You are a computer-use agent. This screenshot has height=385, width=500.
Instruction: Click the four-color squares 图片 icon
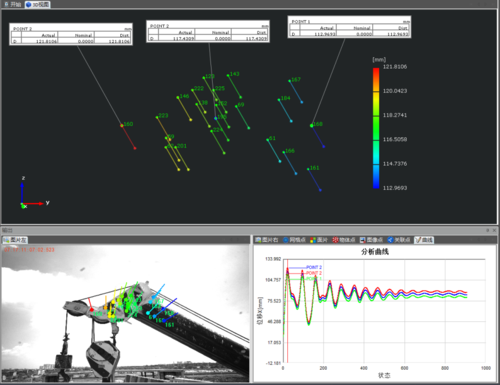[313, 240]
